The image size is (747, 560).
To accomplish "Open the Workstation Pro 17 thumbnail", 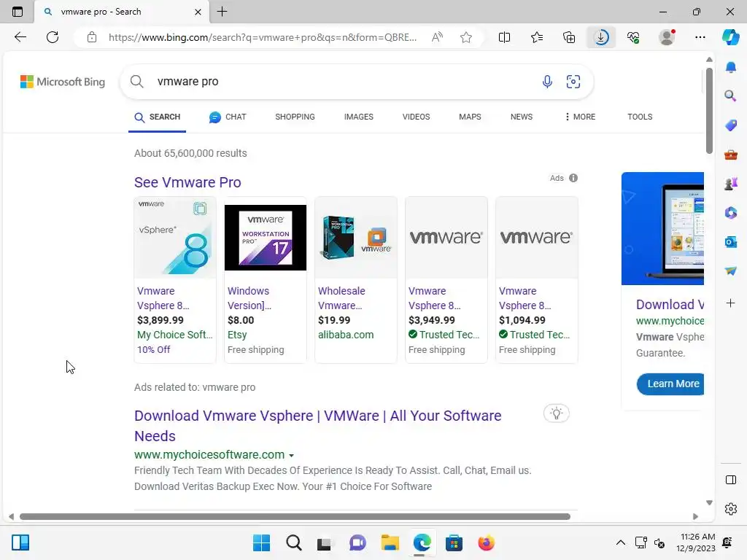I will pos(266,238).
